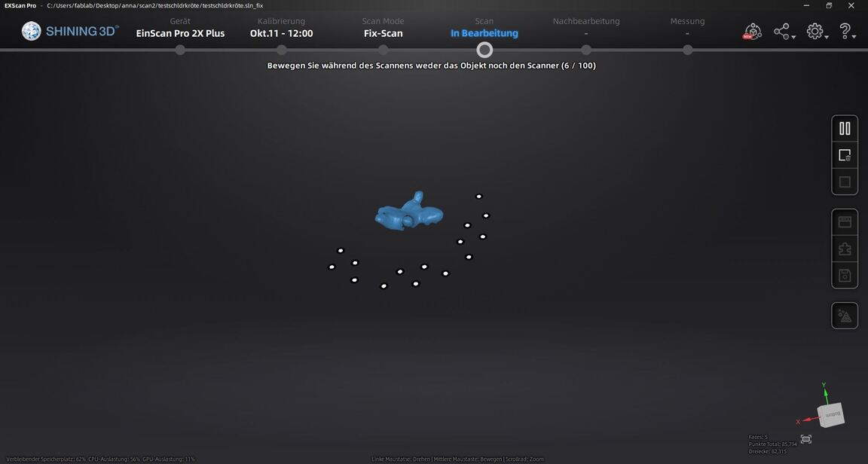This screenshot has height=464, width=868.
Task: Open the settings gear dropdown
Action: 817,32
